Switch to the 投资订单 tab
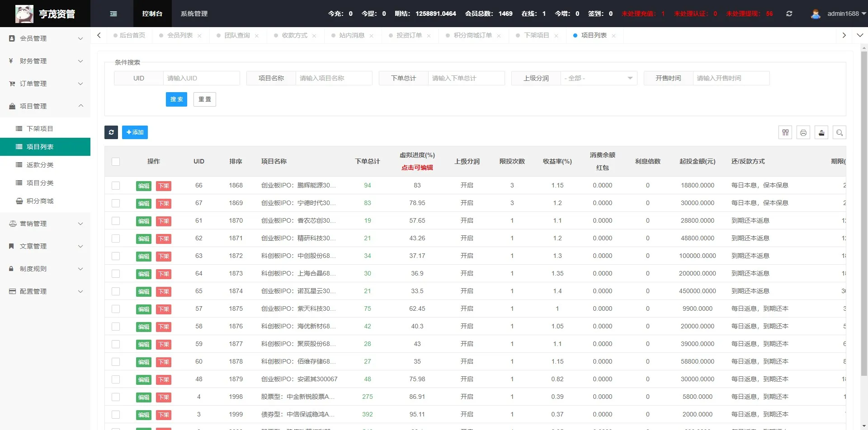868x430 pixels. tap(409, 35)
